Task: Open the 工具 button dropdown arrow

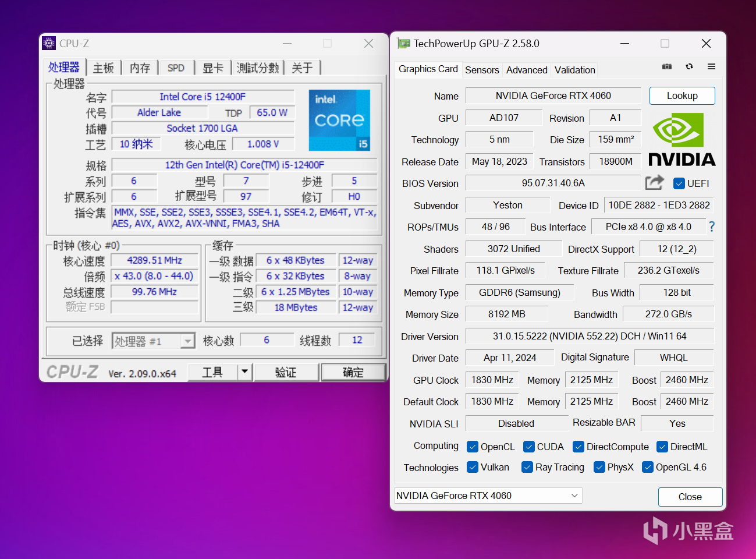Action: 245,372
